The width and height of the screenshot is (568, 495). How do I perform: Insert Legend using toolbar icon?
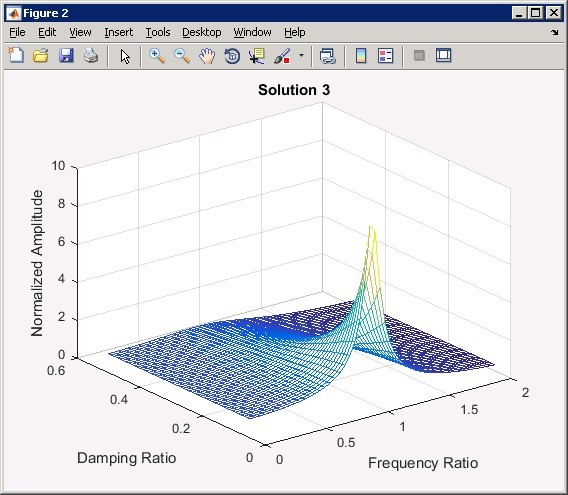point(385,56)
